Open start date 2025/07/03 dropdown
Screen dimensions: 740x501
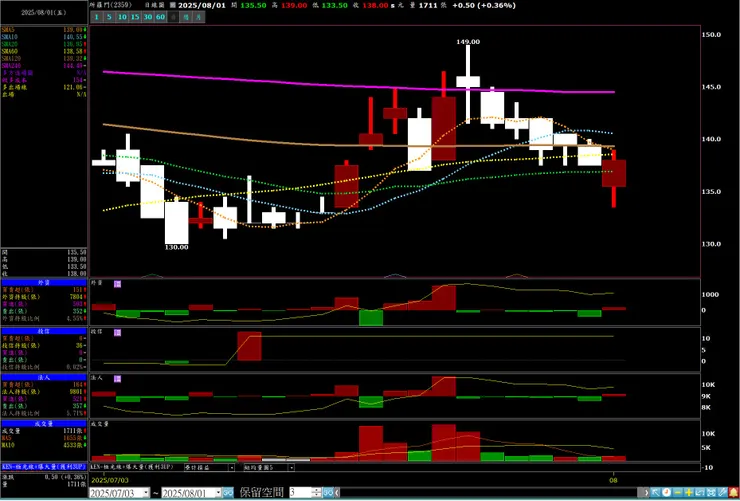pos(146,493)
